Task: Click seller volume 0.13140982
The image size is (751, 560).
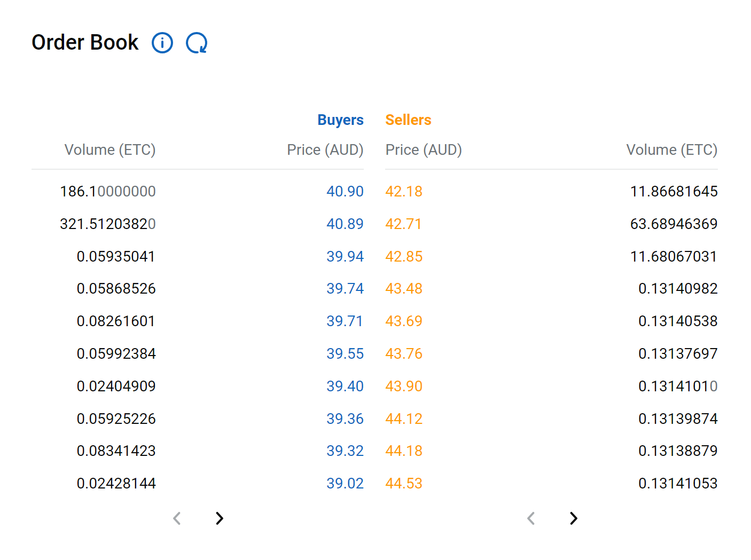Action: 678,289
